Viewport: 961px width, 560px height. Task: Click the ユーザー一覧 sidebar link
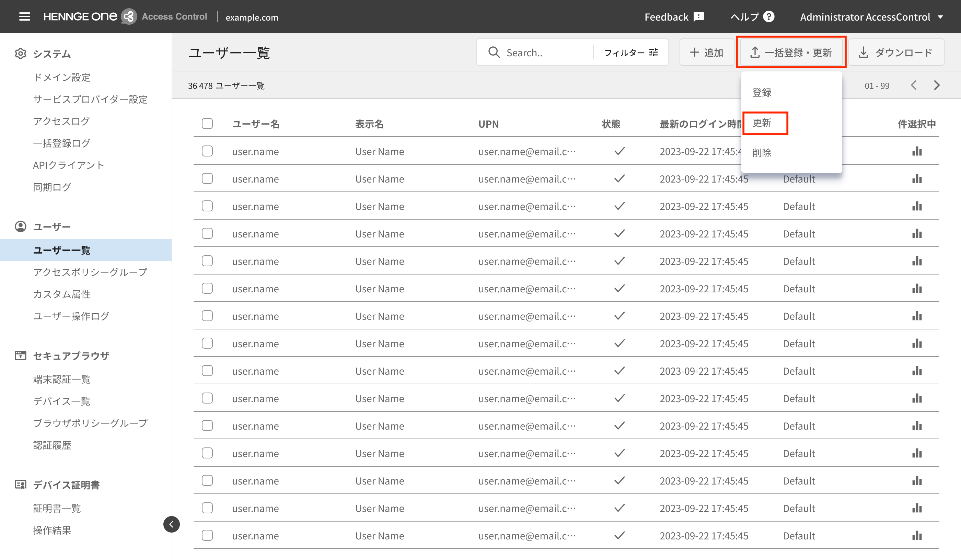pyautogui.click(x=62, y=250)
